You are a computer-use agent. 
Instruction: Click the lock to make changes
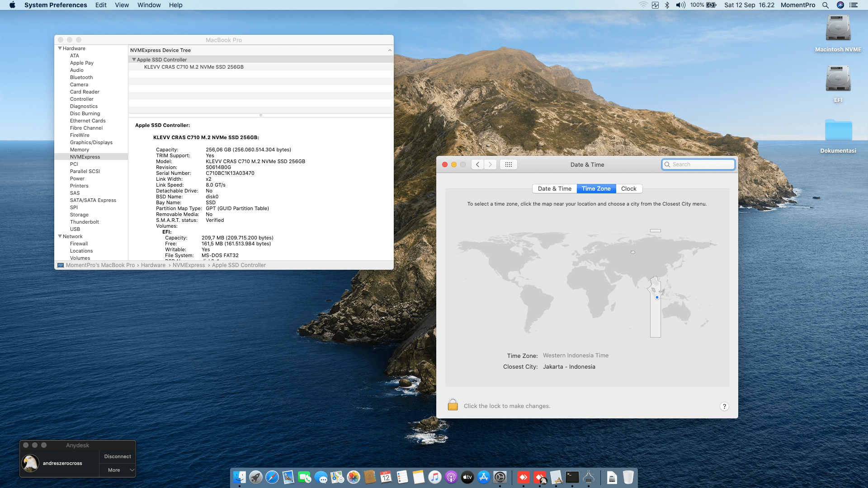[453, 405]
